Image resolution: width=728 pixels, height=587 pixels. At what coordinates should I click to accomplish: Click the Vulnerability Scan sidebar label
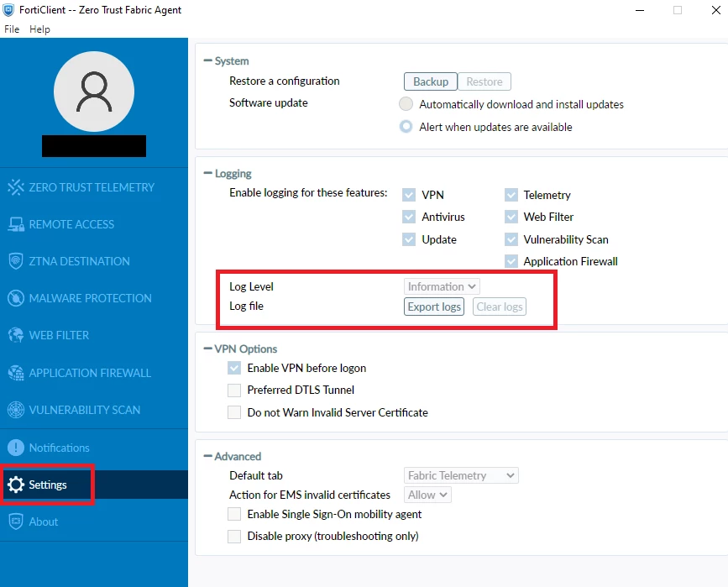[x=85, y=410]
